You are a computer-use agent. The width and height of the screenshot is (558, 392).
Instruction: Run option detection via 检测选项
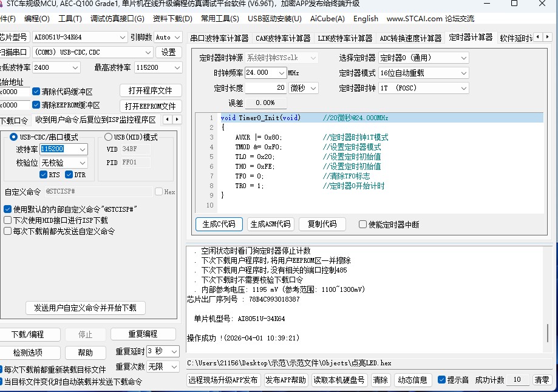(x=29, y=353)
